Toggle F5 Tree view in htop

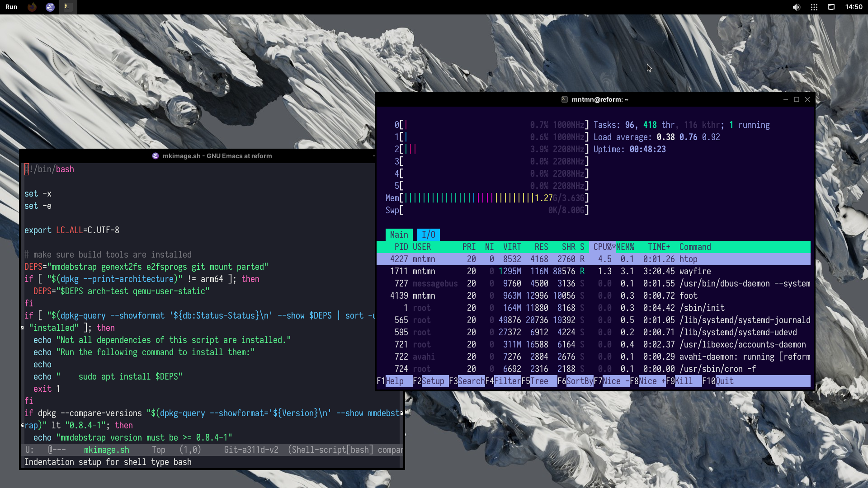coord(539,381)
